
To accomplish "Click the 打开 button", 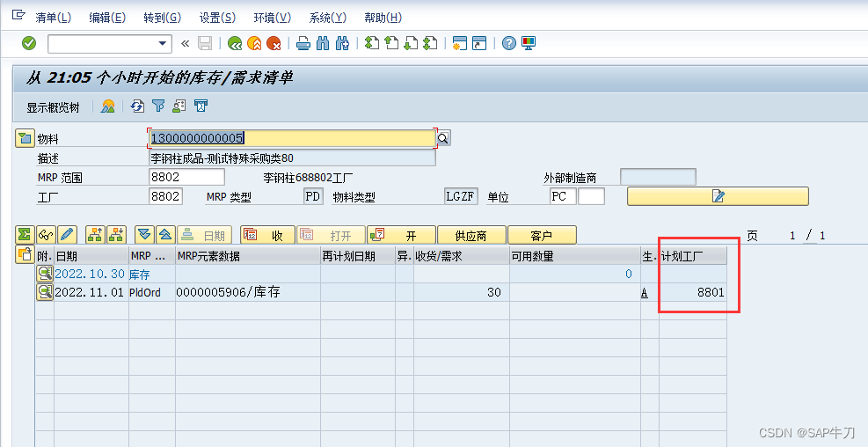I will click(331, 235).
